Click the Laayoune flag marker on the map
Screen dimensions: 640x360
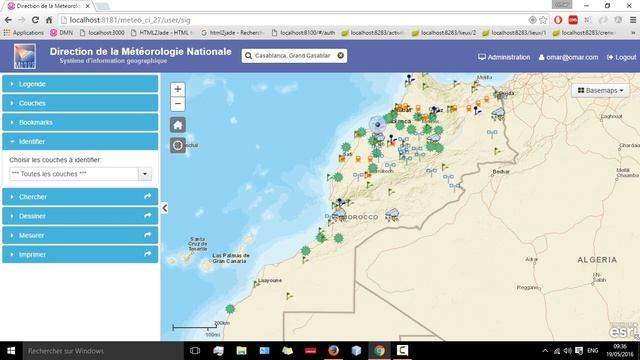pyautogui.click(x=257, y=284)
